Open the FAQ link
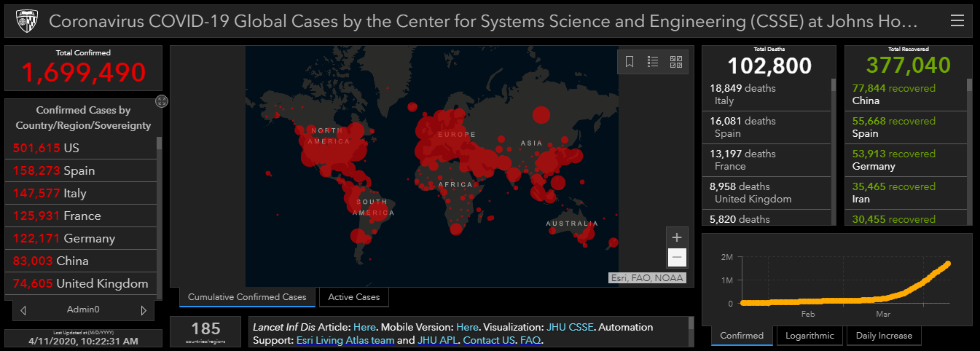This screenshot has height=351, width=980. click(x=531, y=340)
